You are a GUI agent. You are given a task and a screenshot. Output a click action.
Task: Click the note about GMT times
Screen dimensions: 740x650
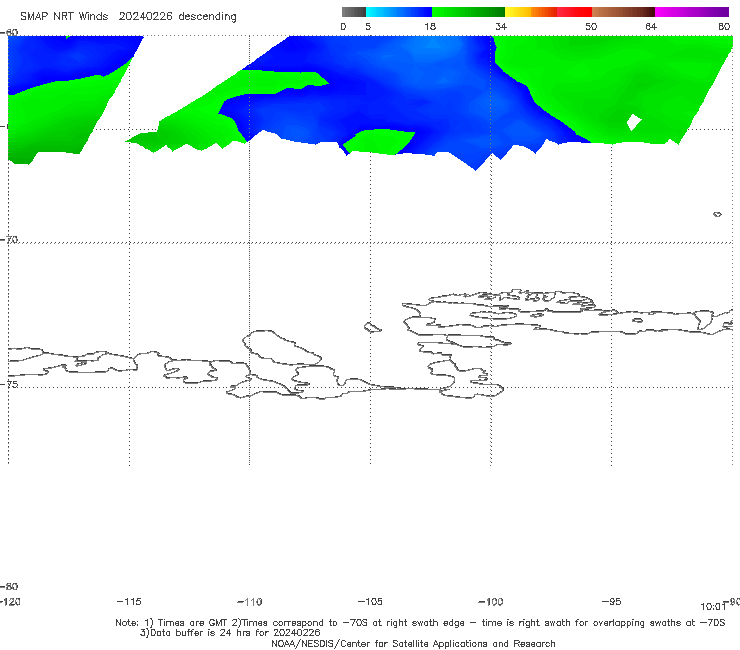(420, 623)
